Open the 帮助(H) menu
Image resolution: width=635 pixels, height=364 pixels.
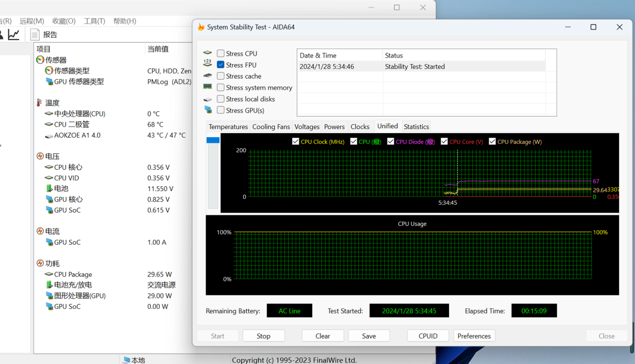(124, 21)
